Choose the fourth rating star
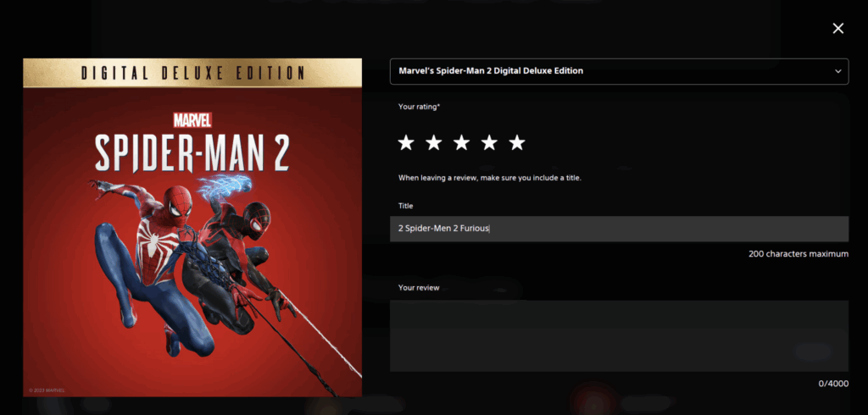Viewport: 868px width, 415px height. tap(489, 143)
